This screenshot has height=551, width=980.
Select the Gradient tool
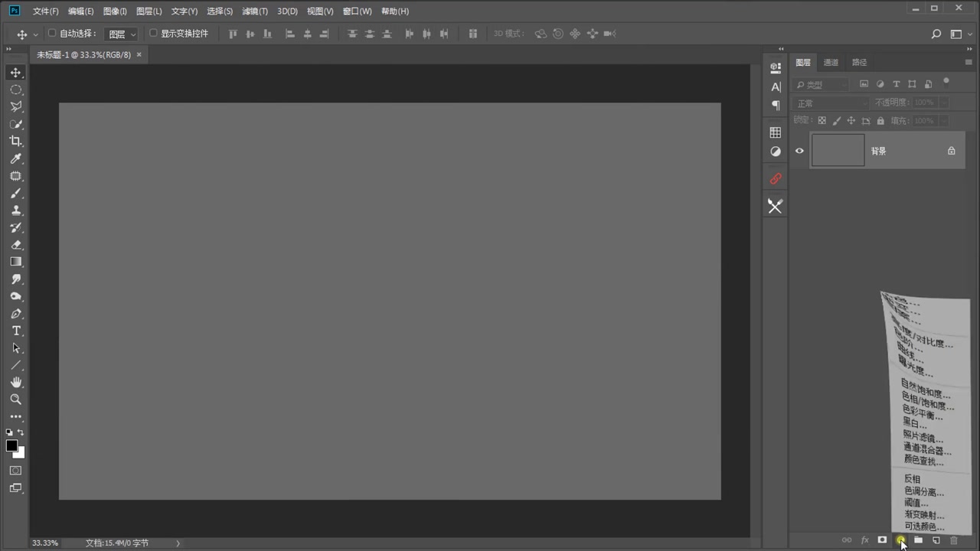pyautogui.click(x=15, y=262)
